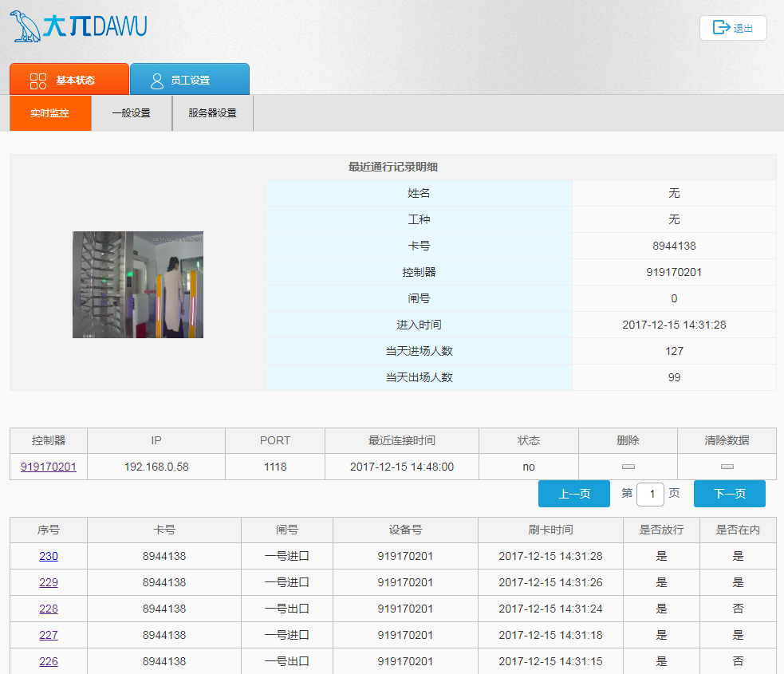Click swipe time 2017-12-15 14:31:26
Screen dimensions: 784x674
click(550, 582)
